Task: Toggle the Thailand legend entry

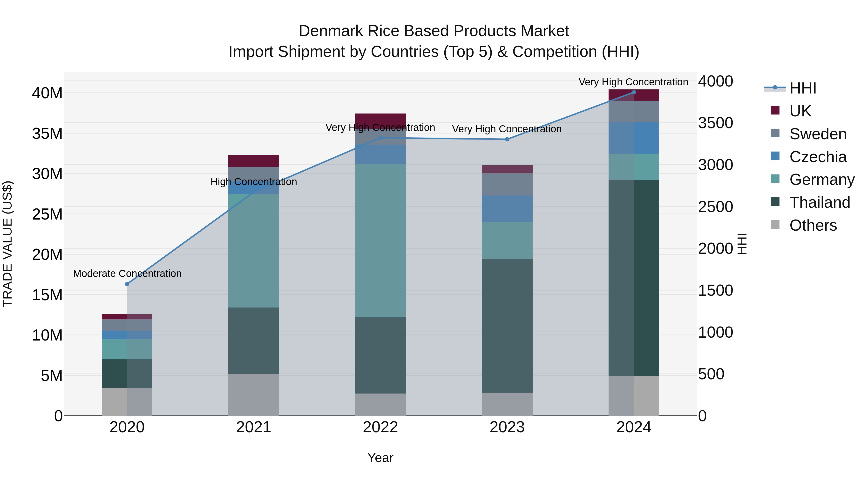Action: click(810, 202)
